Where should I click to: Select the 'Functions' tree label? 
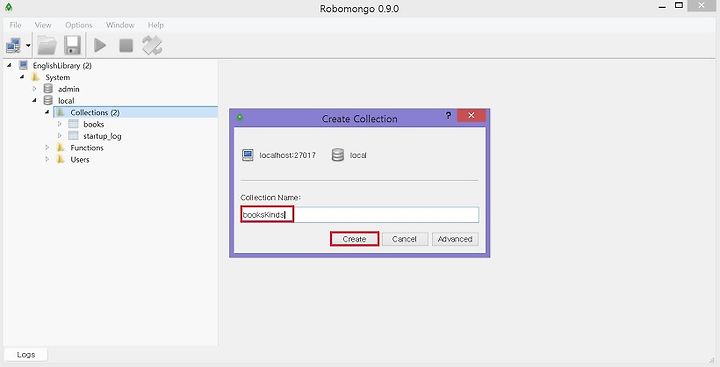tap(87, 148)
